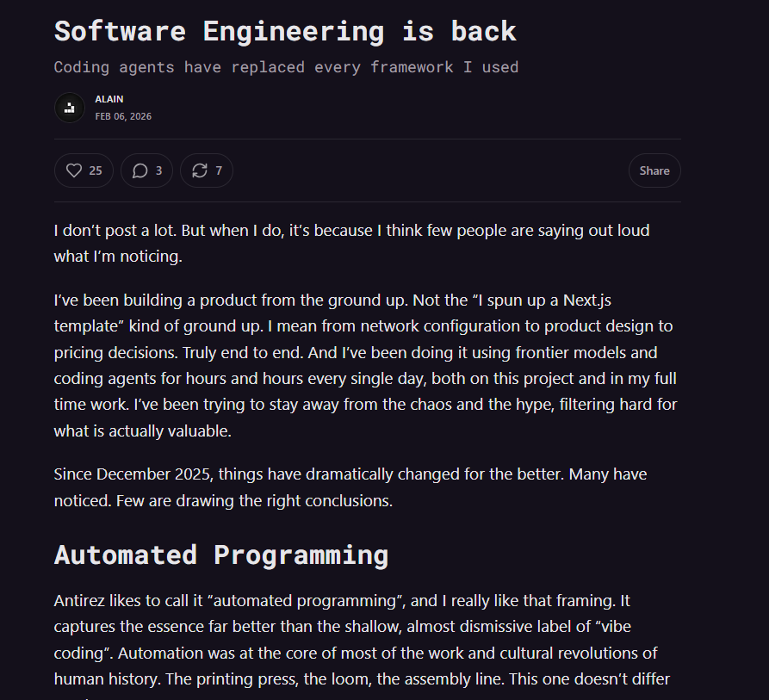The image size is (769, 700).
Task: Click the "Next.js" text in the second paragraph
Action: (594, 300)
